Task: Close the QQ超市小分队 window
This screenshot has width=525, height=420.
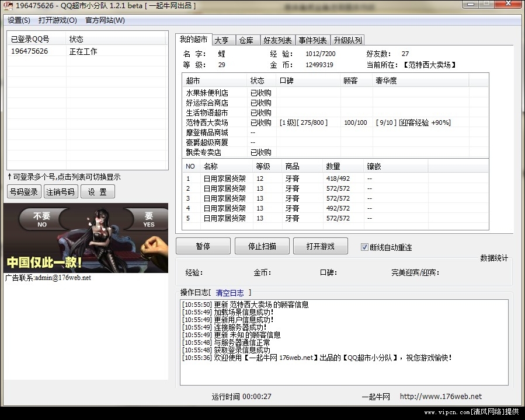Action: coord(508,4)
